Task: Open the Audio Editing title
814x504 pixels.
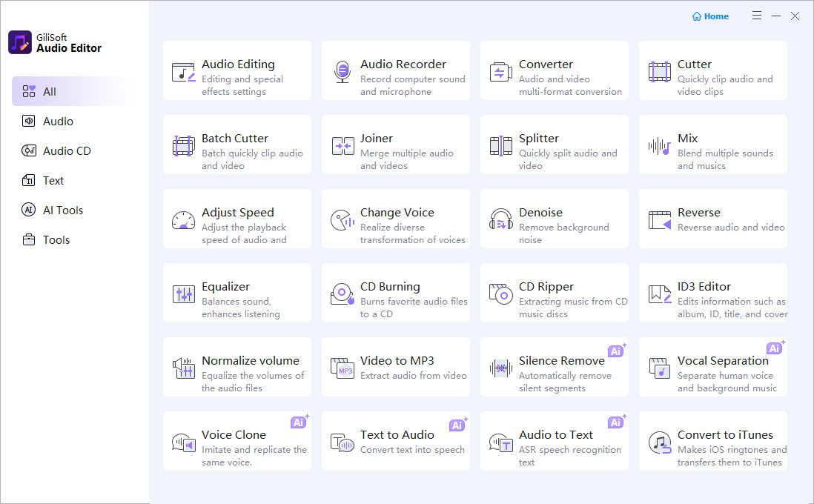Action: coord(238,64)
